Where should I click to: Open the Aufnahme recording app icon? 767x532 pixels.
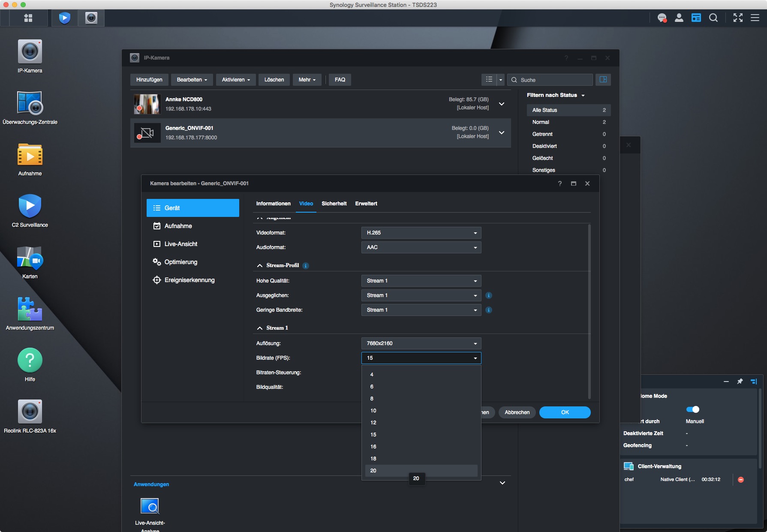coord(30,155)
